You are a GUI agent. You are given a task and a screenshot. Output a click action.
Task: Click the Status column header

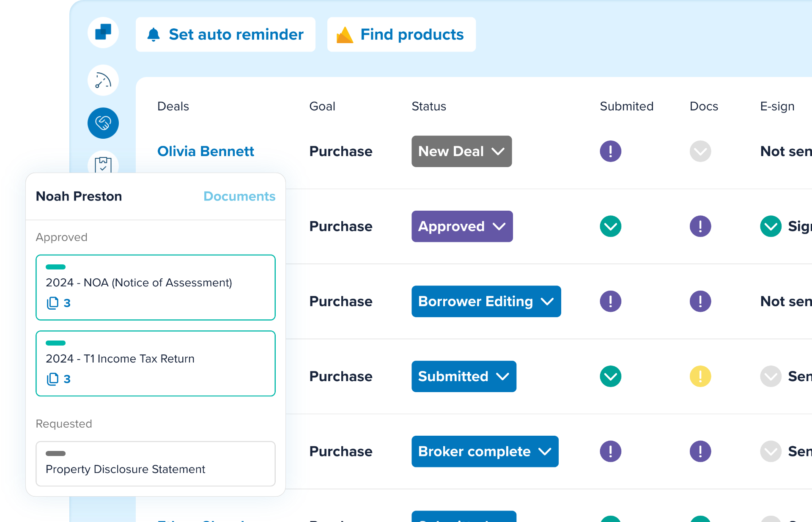point(429,106)
